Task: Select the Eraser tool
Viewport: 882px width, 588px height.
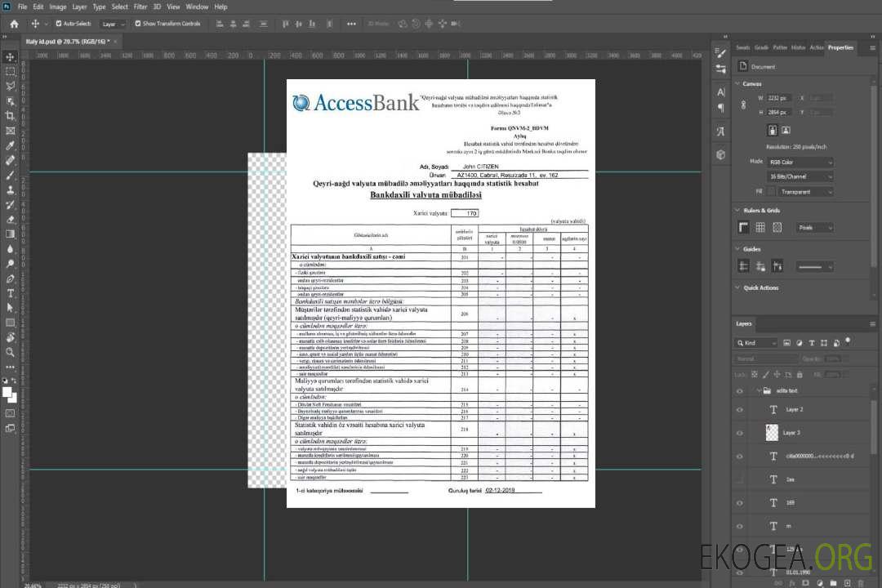Action: (x=10, y=220)
